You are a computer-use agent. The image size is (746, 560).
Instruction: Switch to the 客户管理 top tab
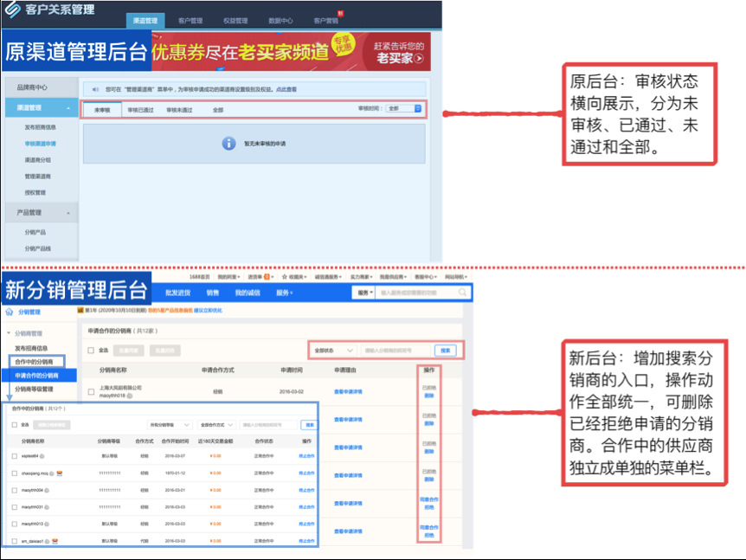pyautogui.click(x=190, y=20)
